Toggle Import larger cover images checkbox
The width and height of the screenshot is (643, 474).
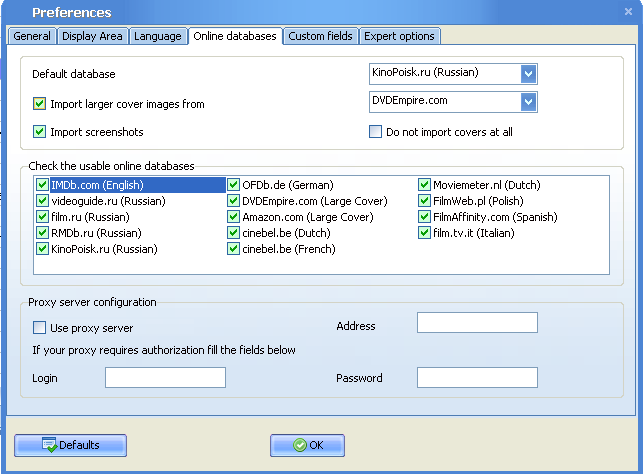(39, 104)
